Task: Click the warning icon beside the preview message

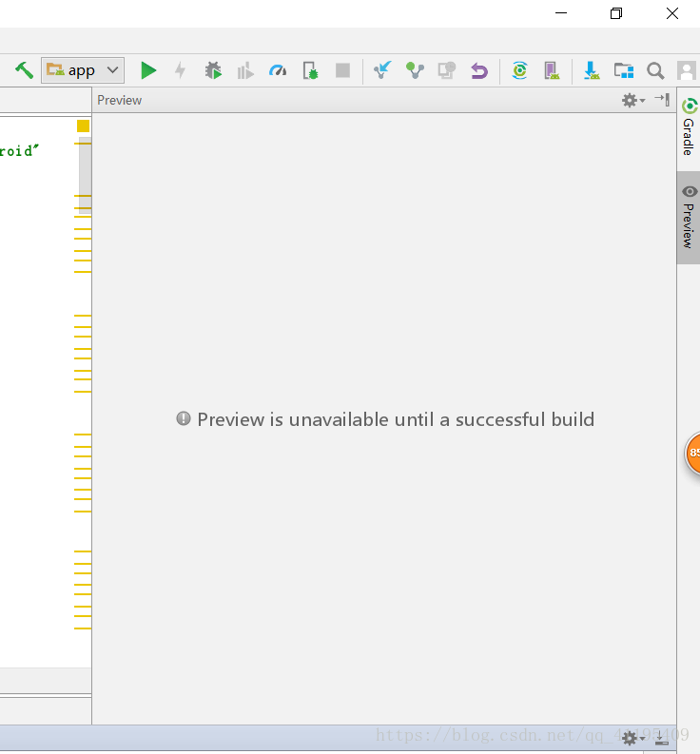Action: (184, 418)
